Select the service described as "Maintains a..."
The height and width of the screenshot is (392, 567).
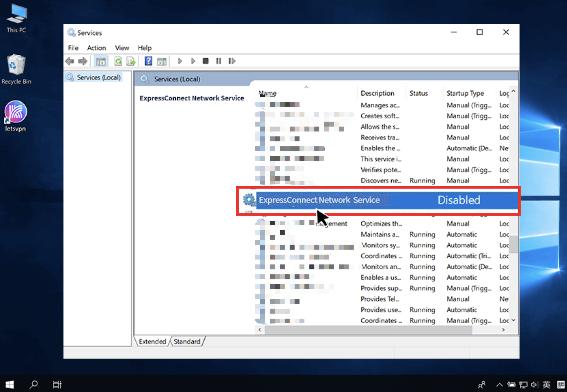click(382, 234)
